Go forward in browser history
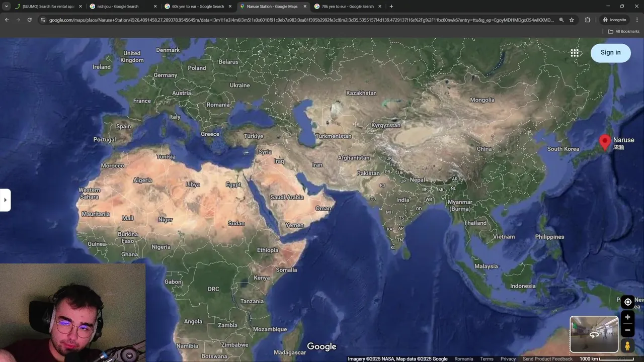 (18, 20)
